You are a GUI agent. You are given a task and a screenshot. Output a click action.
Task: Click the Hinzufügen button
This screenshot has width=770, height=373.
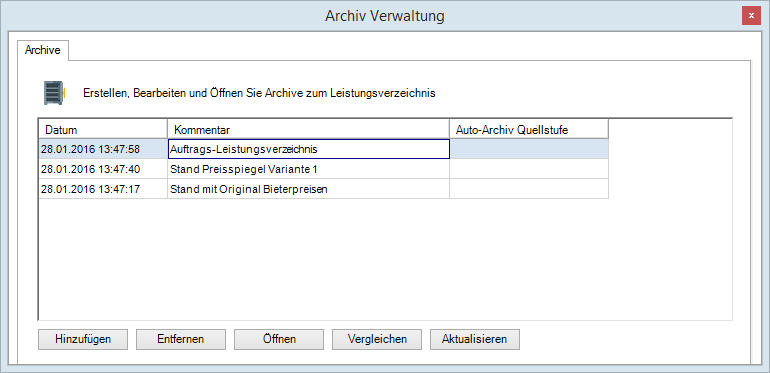[82, 339]
